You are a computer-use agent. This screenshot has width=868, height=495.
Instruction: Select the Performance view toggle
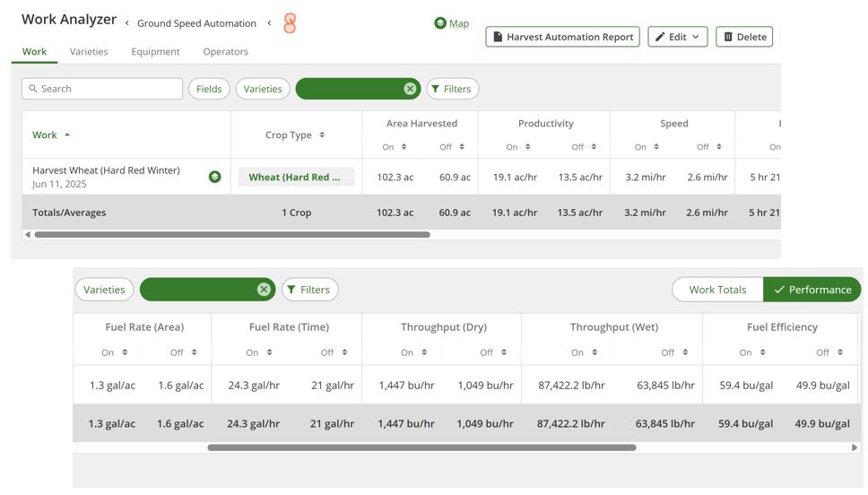(x=812, y=290)
